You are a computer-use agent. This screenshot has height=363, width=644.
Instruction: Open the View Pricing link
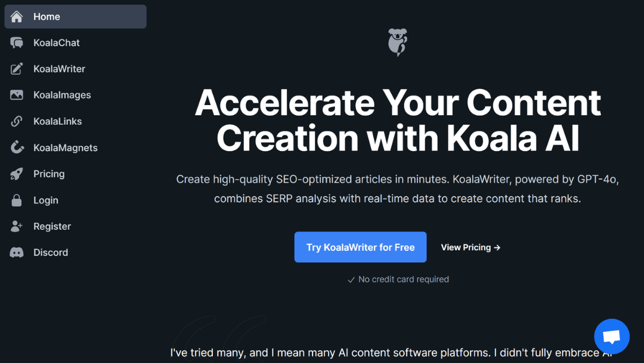470,247
